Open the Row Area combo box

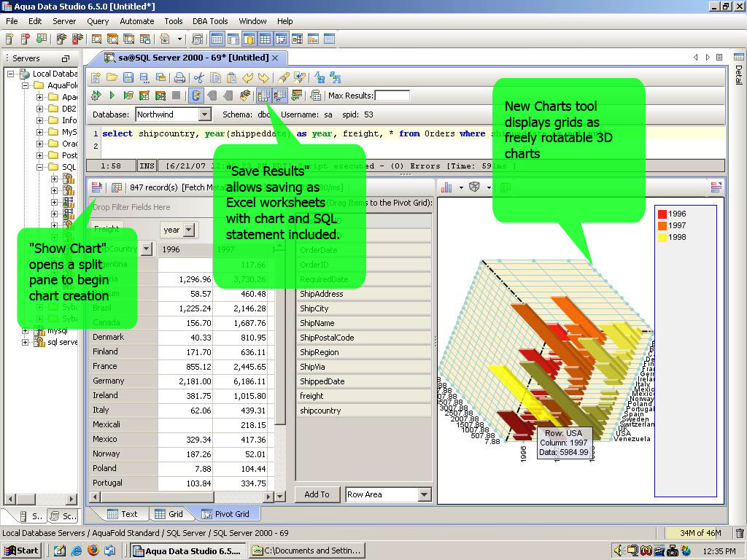click(x=388, y=494)
